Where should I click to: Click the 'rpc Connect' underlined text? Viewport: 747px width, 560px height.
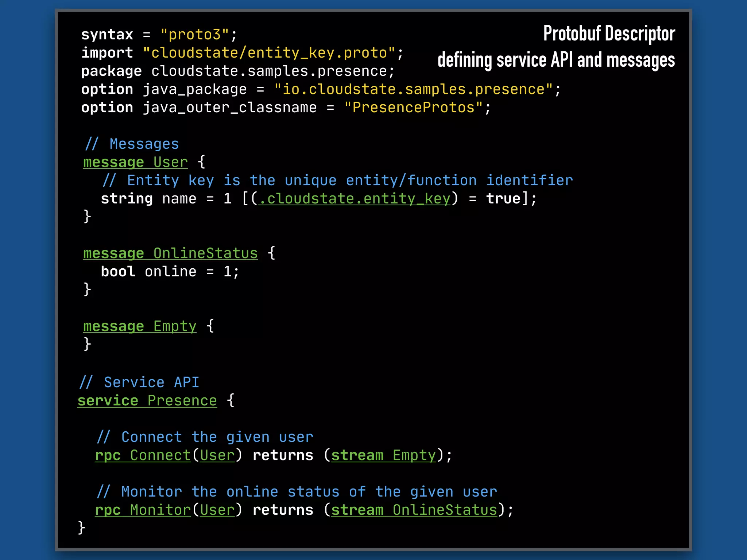[x=143, y=455]
